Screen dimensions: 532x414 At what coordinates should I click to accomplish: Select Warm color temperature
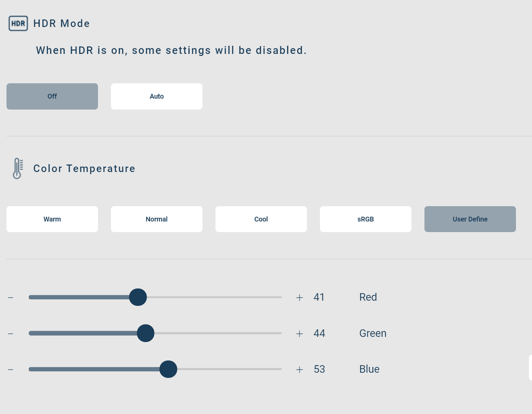[x=52, y=219]
